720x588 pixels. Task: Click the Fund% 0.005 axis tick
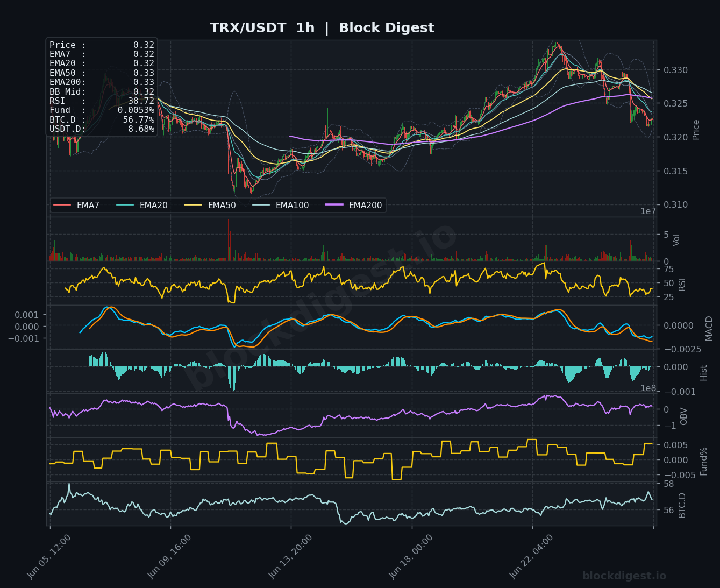(675, 445)
